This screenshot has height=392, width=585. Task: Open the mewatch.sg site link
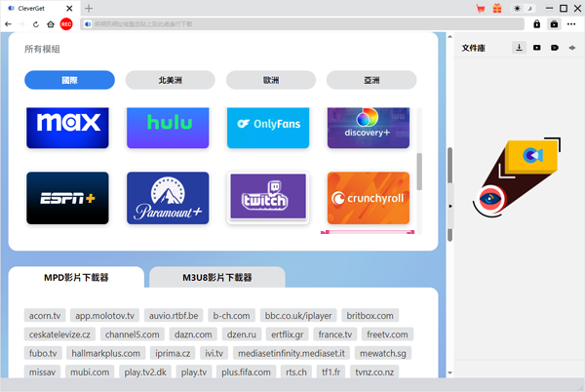click(x=383, y=353)
